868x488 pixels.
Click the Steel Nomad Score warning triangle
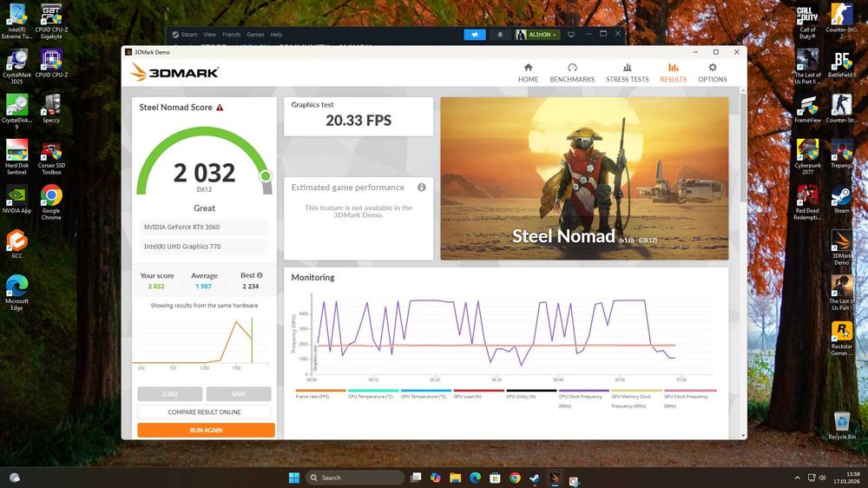point(220,108)
